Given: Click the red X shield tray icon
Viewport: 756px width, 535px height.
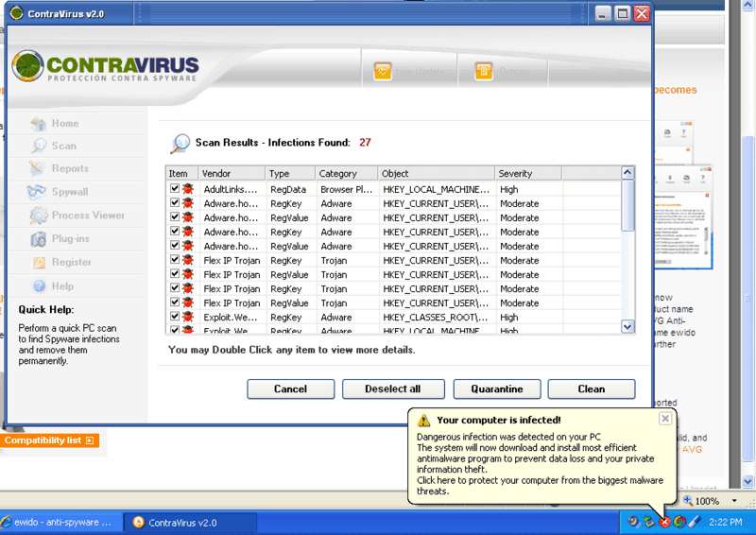Looking at the screenshot, I should tap(665, 522).
